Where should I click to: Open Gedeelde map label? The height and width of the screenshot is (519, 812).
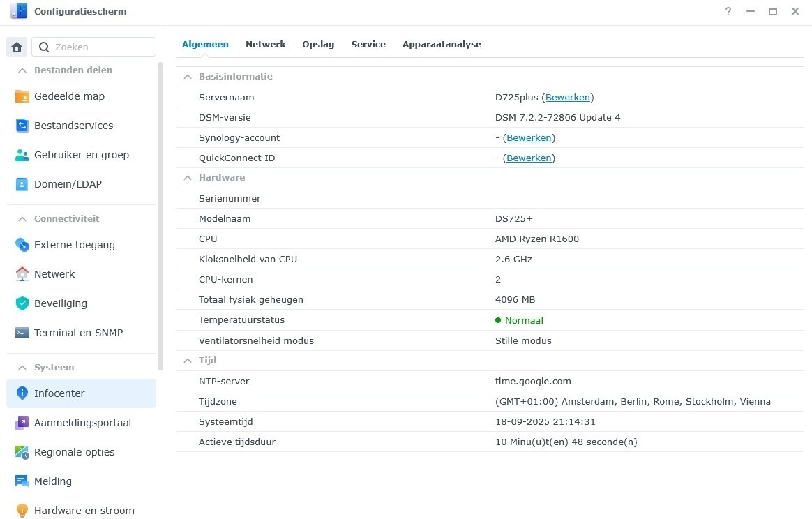[x=69, y=96]
